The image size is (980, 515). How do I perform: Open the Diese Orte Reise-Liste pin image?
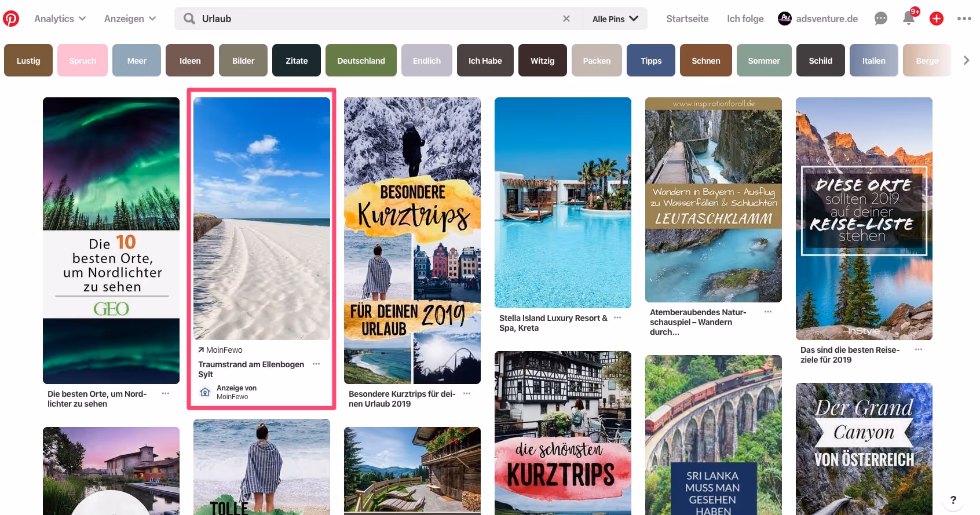tap(864, 218)
